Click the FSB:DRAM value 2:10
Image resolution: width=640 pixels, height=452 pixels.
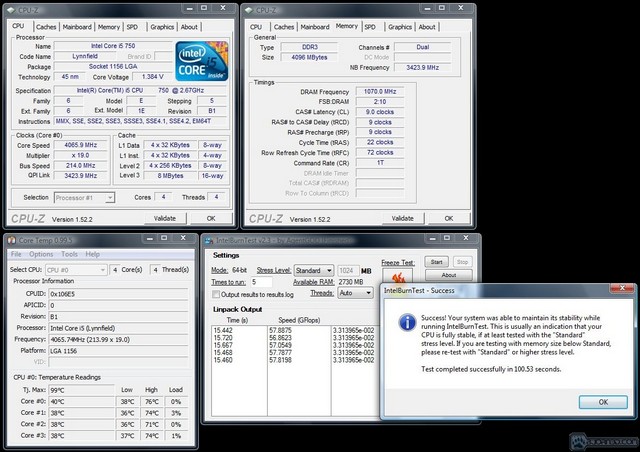380,102
